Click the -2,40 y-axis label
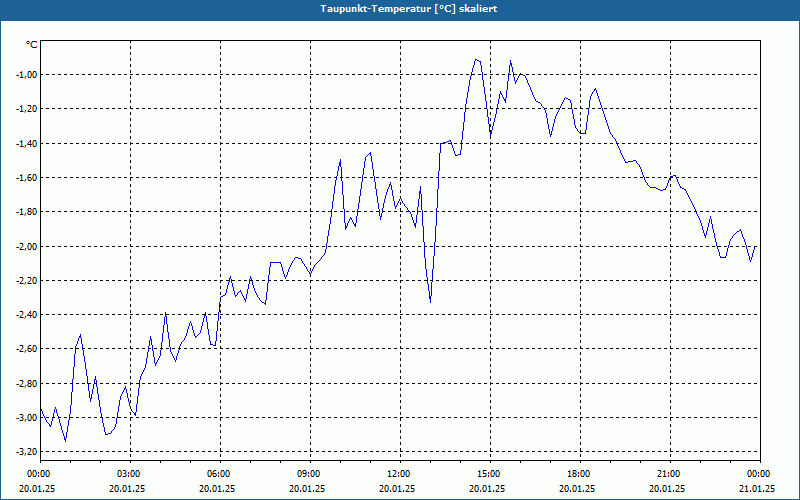 27,315
